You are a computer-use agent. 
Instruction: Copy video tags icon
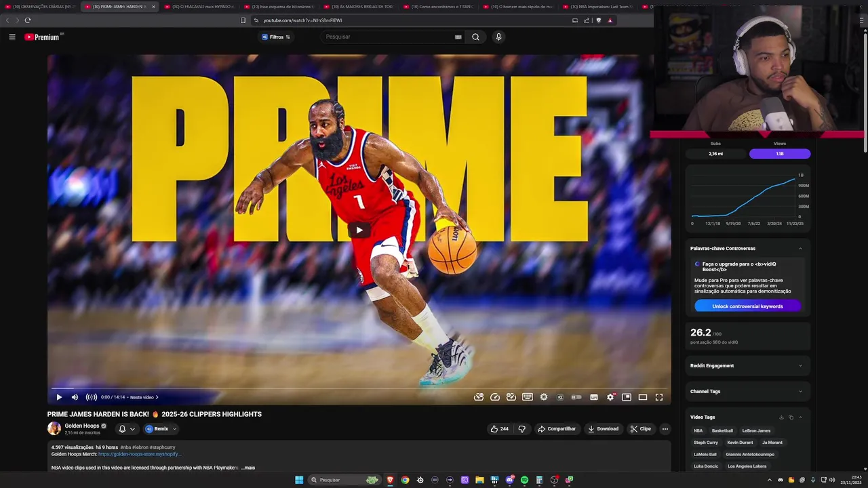[x=791, y=417]
